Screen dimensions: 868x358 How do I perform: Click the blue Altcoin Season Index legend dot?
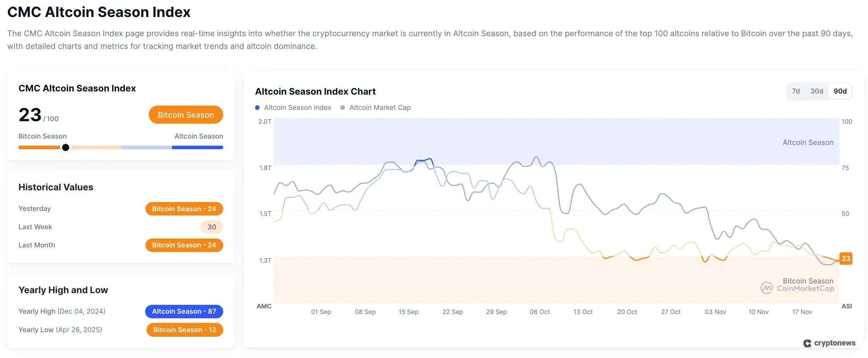[258, 108]
